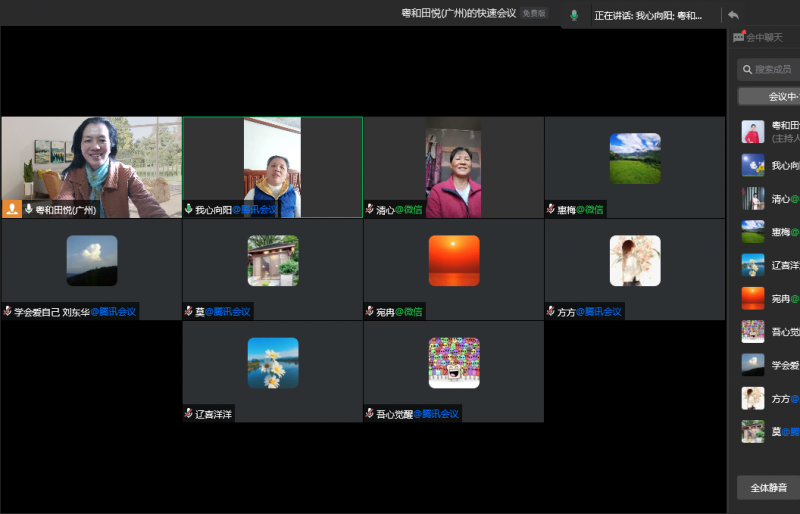Click the muted mic icon beside 吾心觉醒
Image resolution: width=800 pixels, height=514 pixels.
[x=370, y=413]
